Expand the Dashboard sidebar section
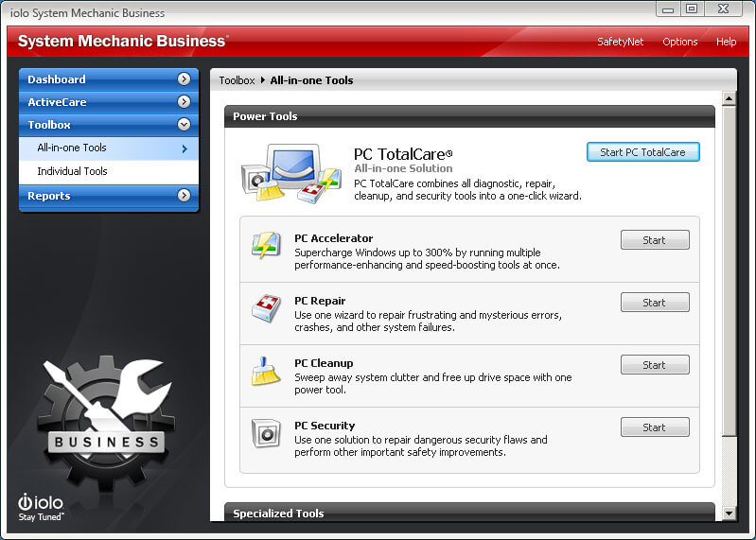 [x=184, y=79]
